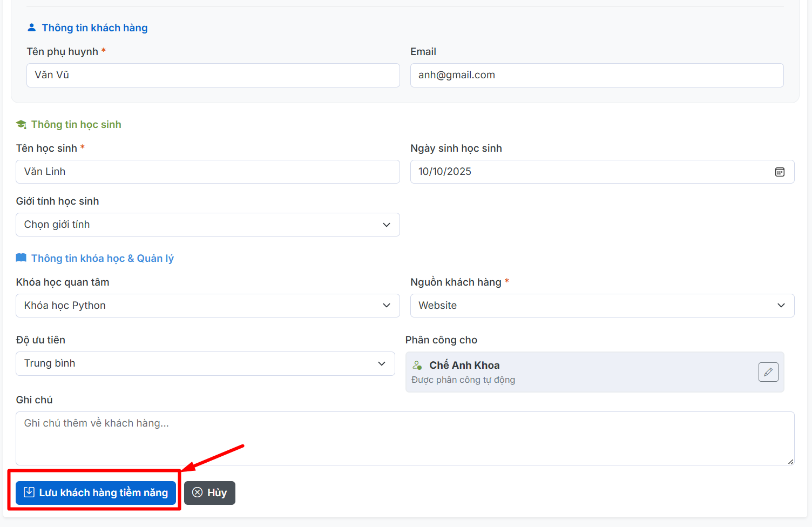Click the circled X icon in Hủy button

tap(198, 492)
